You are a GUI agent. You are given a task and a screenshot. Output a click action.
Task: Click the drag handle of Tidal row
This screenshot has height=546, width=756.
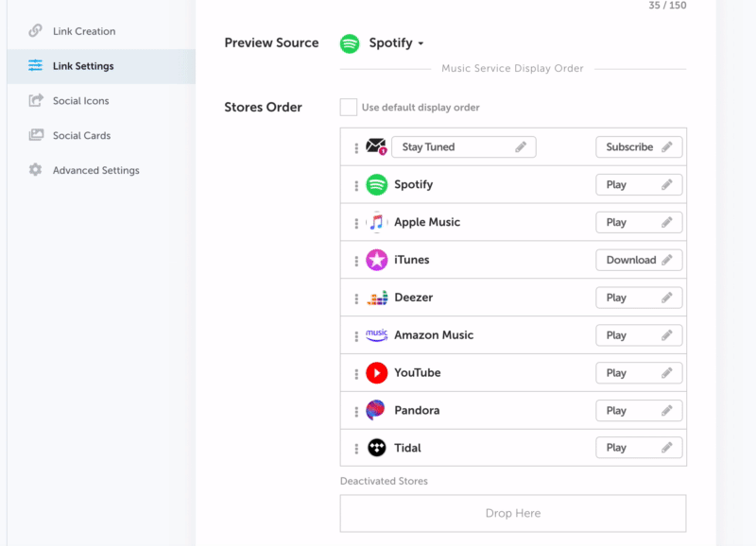356,449
